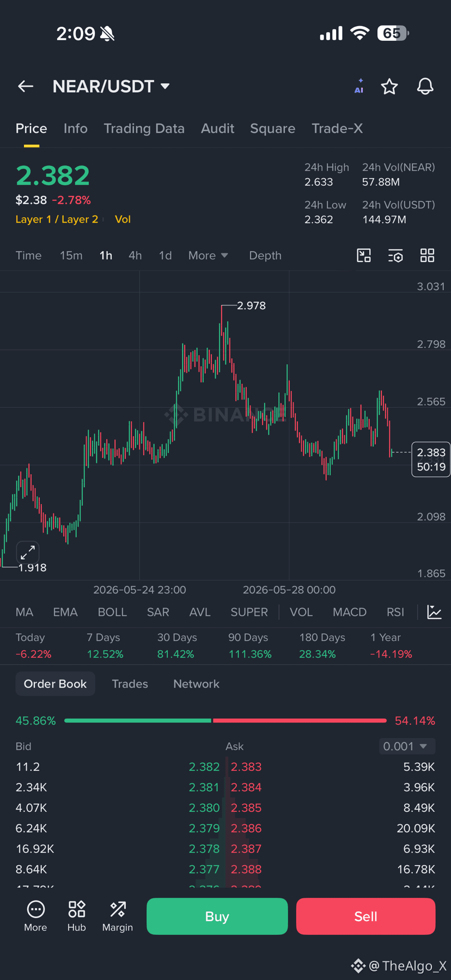The height and width of the screenshot is (980, 451).
Task: Tap the bid/ask ratio bar
Action: 225,720
